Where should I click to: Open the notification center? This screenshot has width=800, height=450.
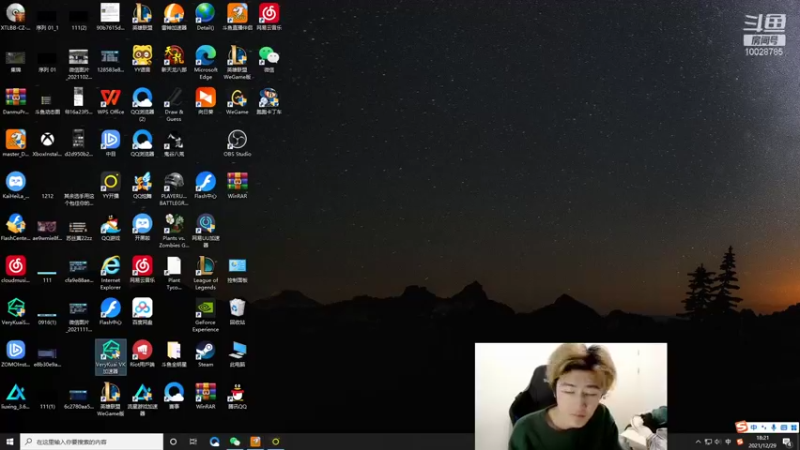point(787,442)
